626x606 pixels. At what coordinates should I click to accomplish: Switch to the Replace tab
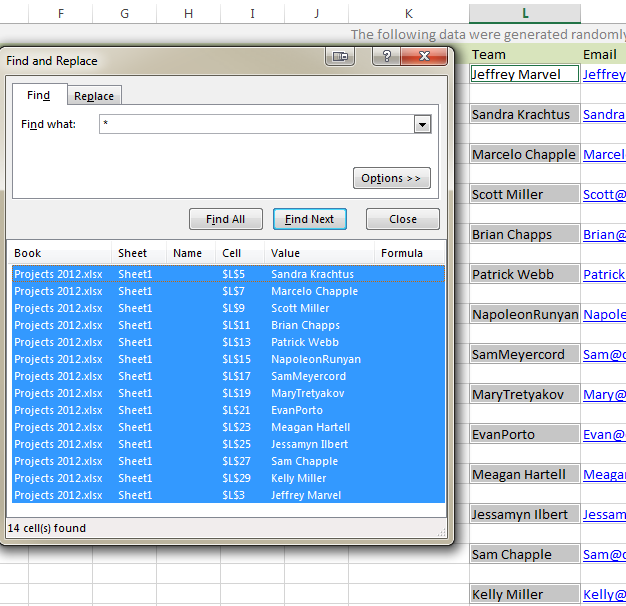(x=94, y=96)
